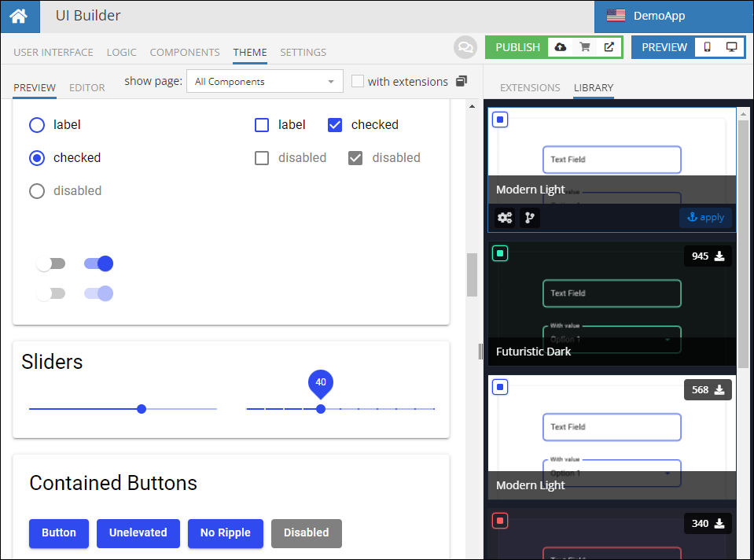Go to the SETTINGS tab
Screen dimensions: 754x560
[303, 52]
